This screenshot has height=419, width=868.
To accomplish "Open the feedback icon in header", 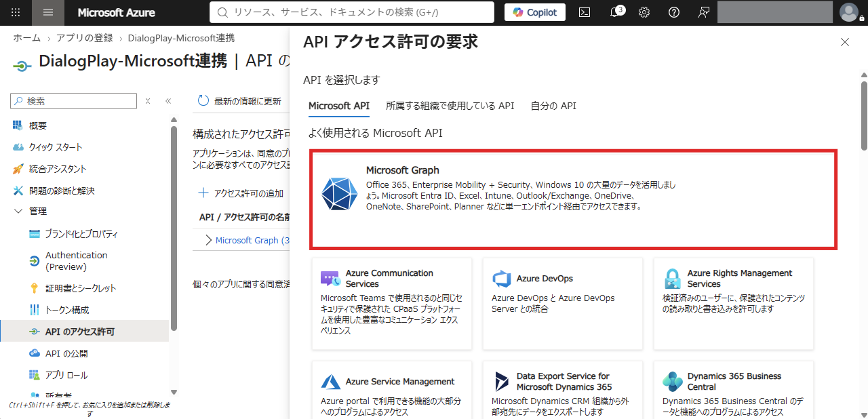I will pos(704,12).
